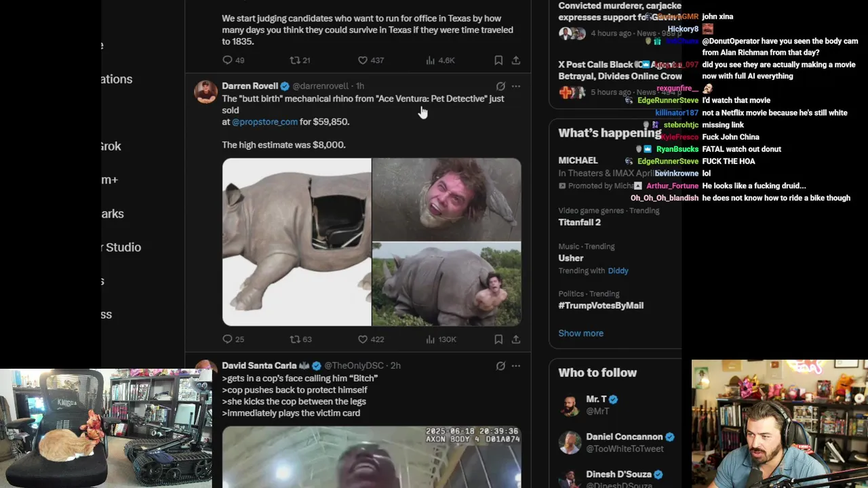Share Darren Rovell's rhino post
Viewport: 868px width, 488px height.
pyautogui.click(x=516, y=339)
